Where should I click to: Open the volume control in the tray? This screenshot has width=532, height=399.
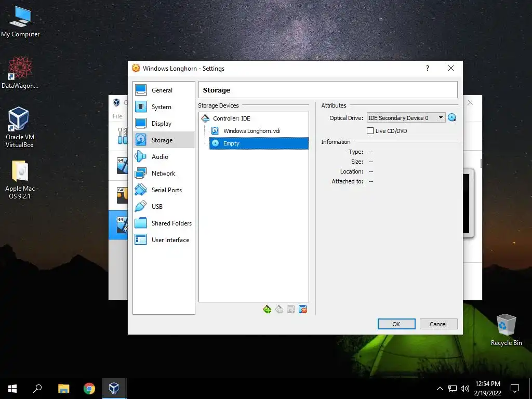click(465, 389)
